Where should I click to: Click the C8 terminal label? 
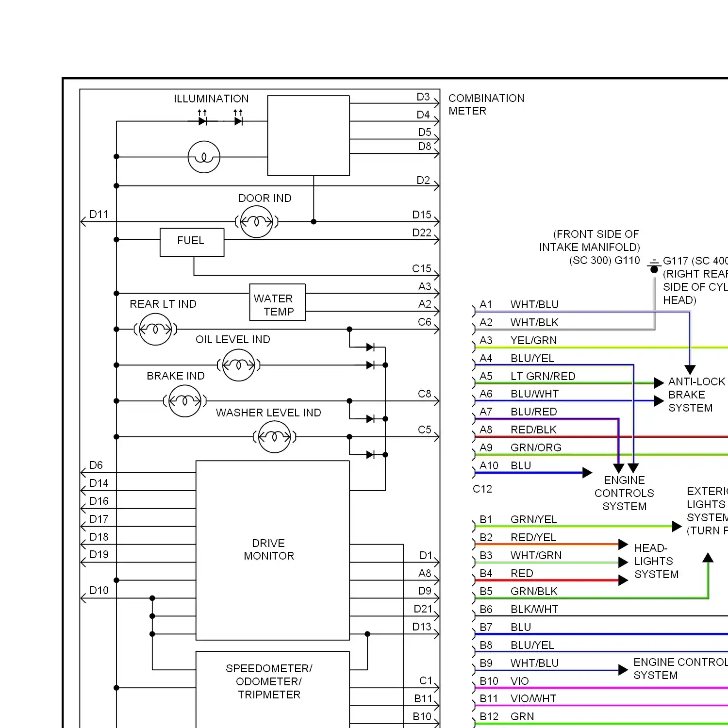[x=425, y=394]
